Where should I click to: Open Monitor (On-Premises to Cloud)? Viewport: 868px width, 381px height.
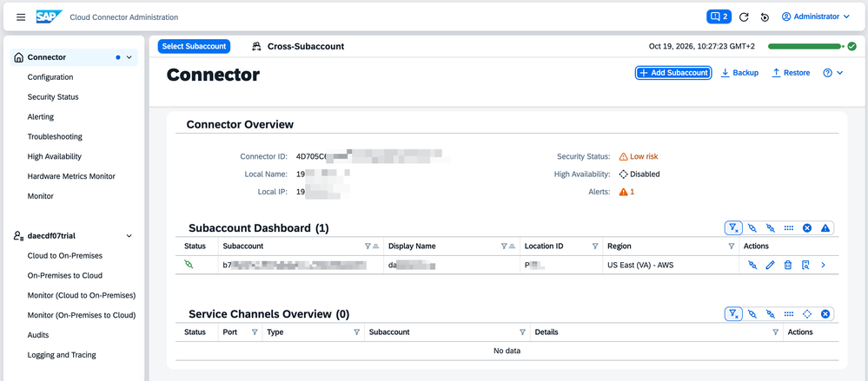[82, 315]
